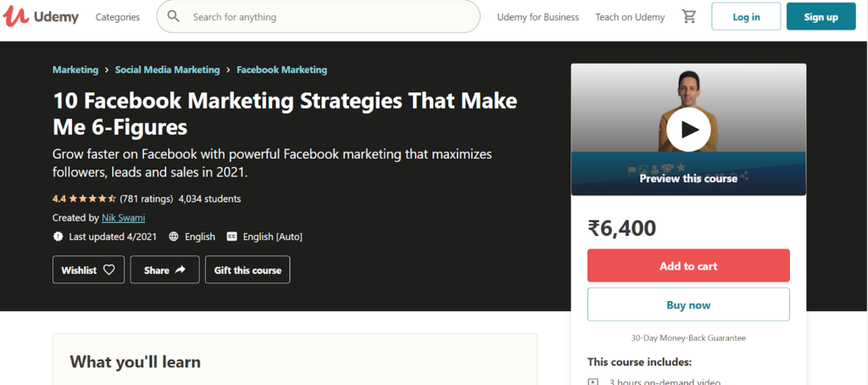Image resolution: width=868 pixels, height=385 pixels.
Task: Click the search magnifier icon
Action: [174, 17]
